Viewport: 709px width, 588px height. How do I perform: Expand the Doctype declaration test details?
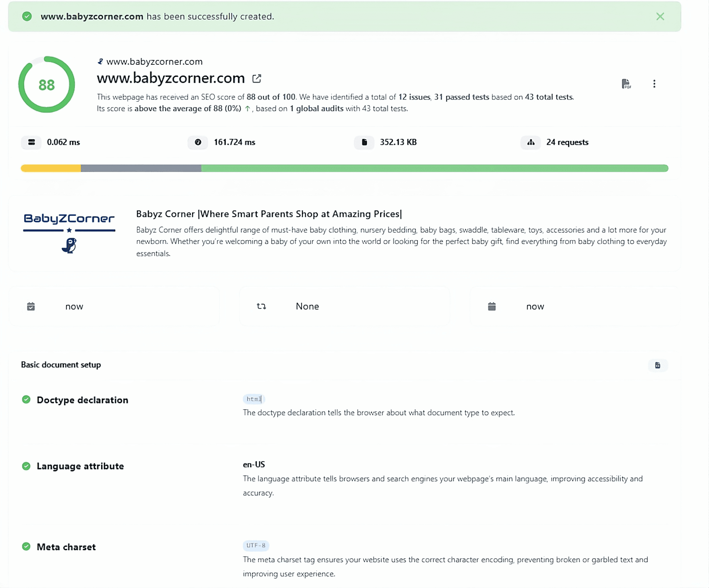point(82,400)
